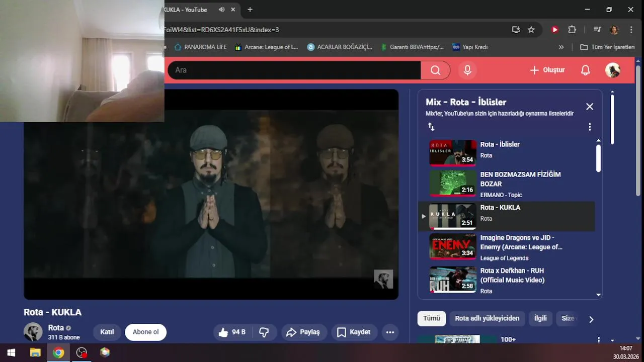Open Garanti BBVA bookmark
The width and height of the screenshot is (644, 362).
coord(412,47)
